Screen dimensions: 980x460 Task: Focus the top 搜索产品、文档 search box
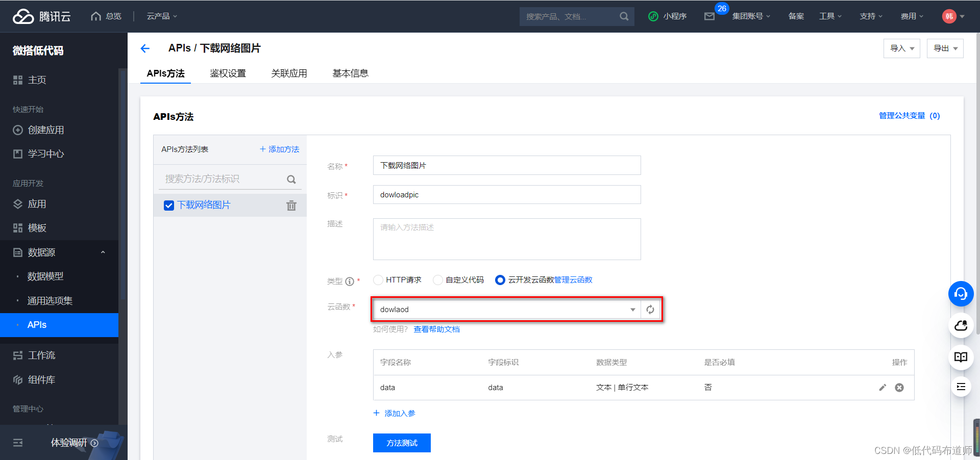click(x=569, y=16)
